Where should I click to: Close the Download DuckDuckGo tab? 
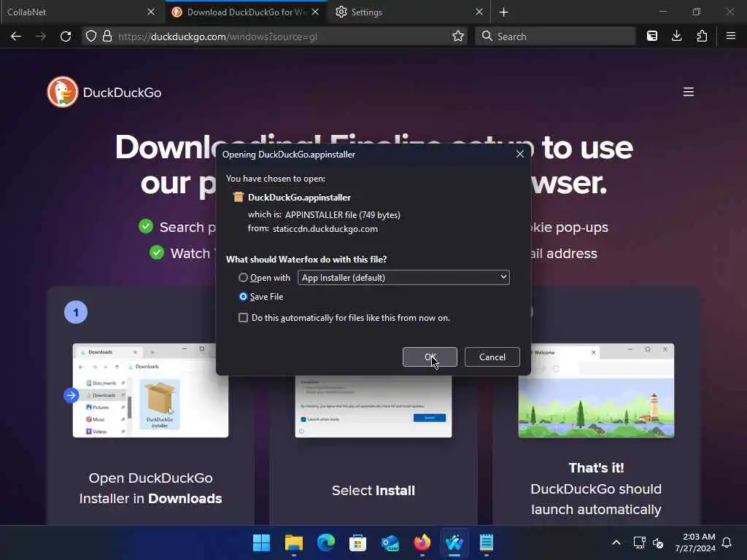[x=315, y=12]
